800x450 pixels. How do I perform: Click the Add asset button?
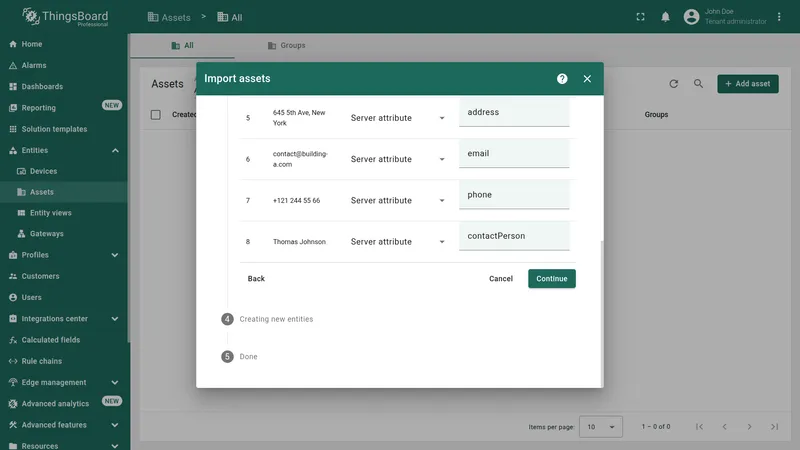747,84
